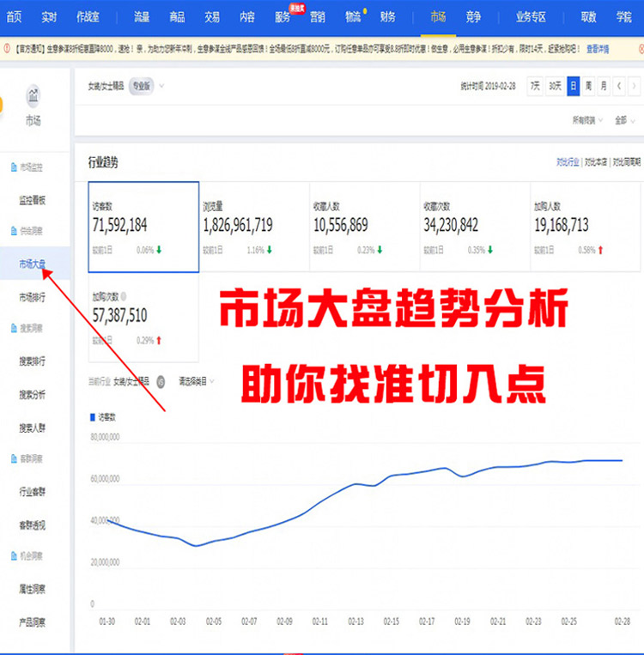Select the 浏览量 metric card
This screenshot has width=644, height=655.
coord(254,227)
